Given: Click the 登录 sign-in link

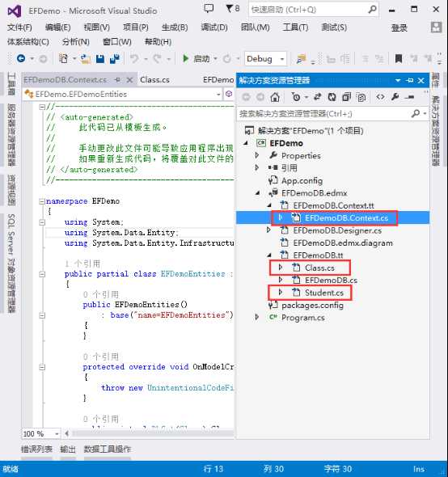Looking at the screenshot, I should point(399,28).
